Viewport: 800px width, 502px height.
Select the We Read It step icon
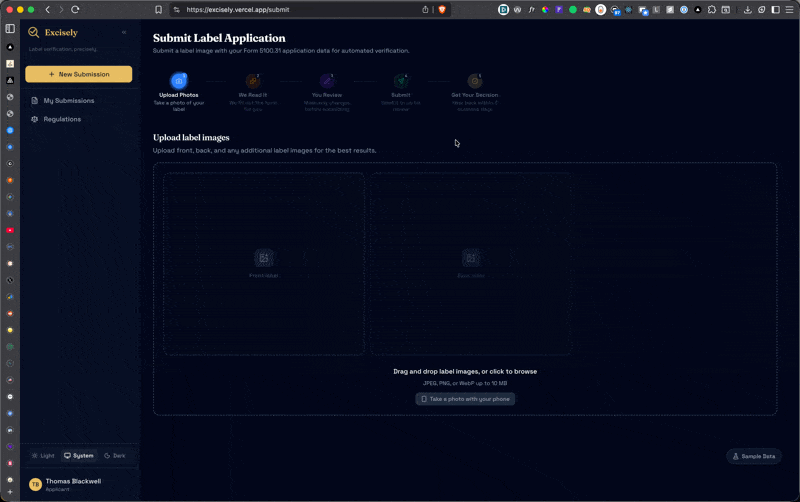pos(253,81)
